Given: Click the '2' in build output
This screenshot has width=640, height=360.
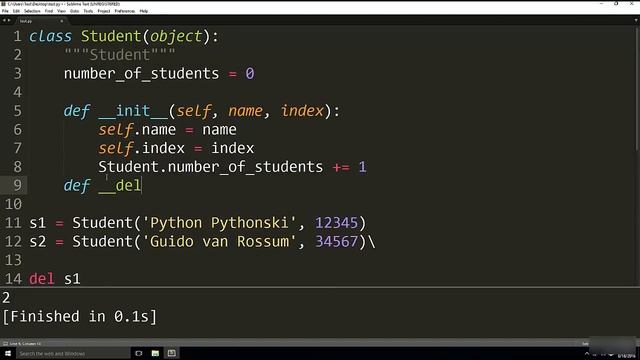Looking at the screenshot, I should pos(6,298).
